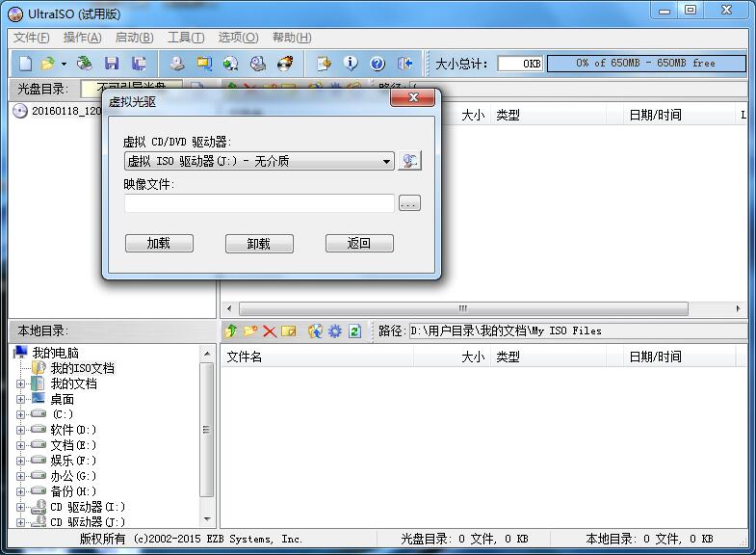Open the dropdown arrow beside Open icon
The width and height of the screenshot is (756, 555).
coord(65,64)
